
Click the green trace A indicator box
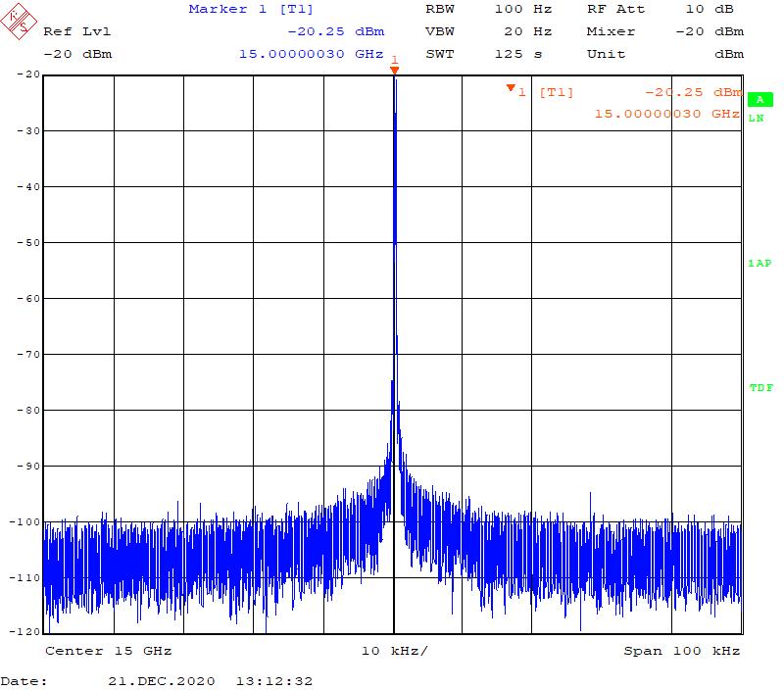pyautogui.click(x=759, y=99)
